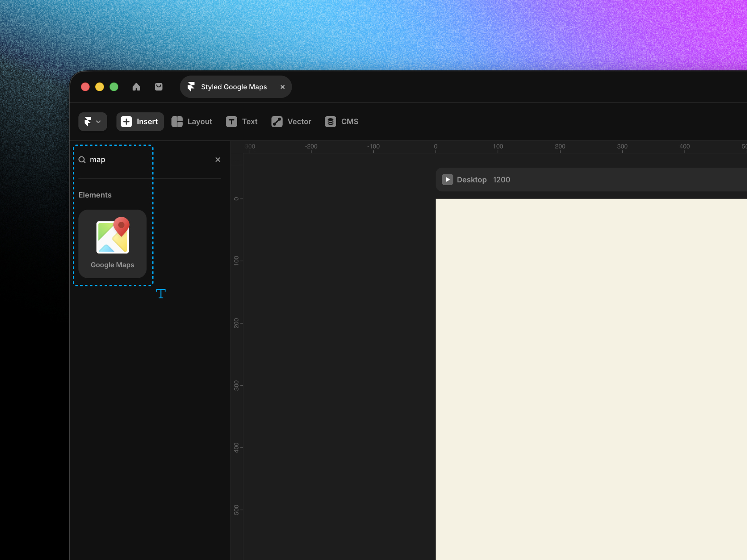Switch to the Styled Google Maps tab
This screenshot has width=747, height=560.
click(233, 87)
